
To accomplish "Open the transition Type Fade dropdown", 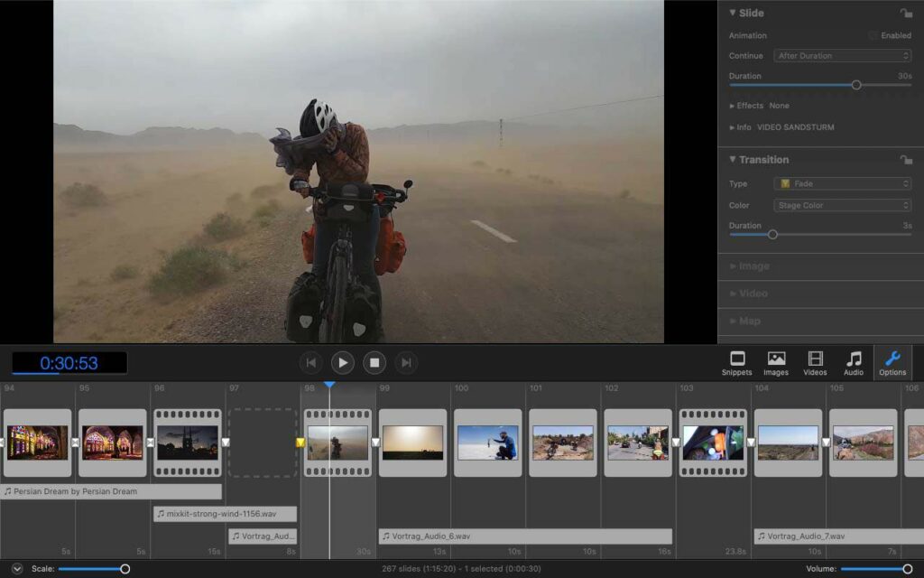I will [842, 183].
